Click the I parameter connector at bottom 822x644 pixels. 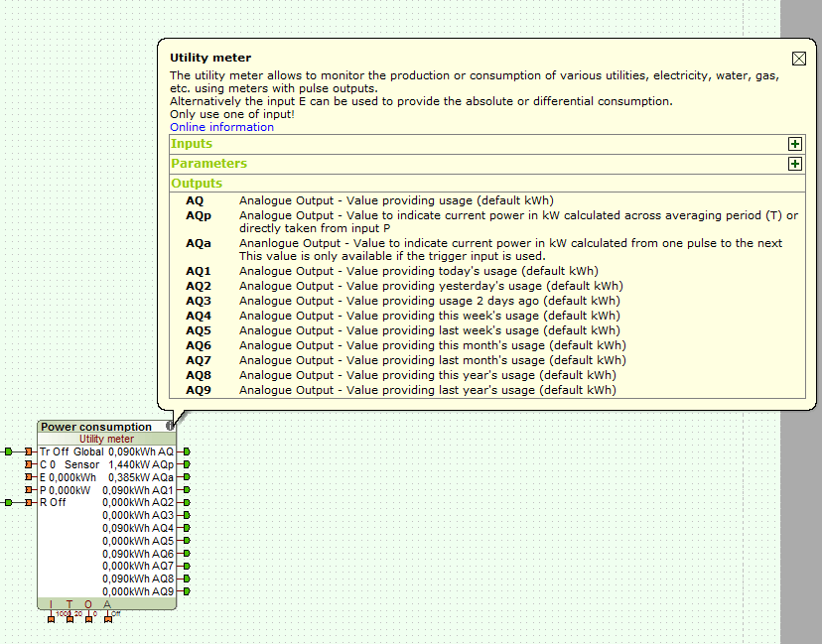point(51,618)
